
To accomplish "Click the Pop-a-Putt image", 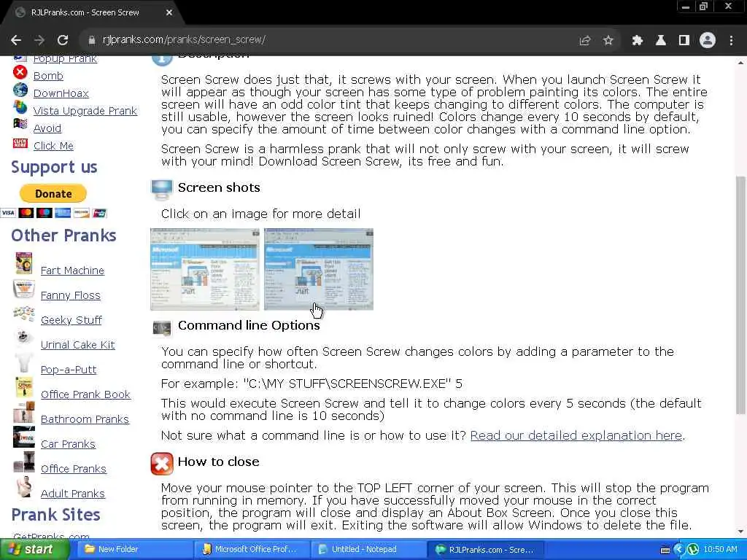I will (x=23, y=362).
